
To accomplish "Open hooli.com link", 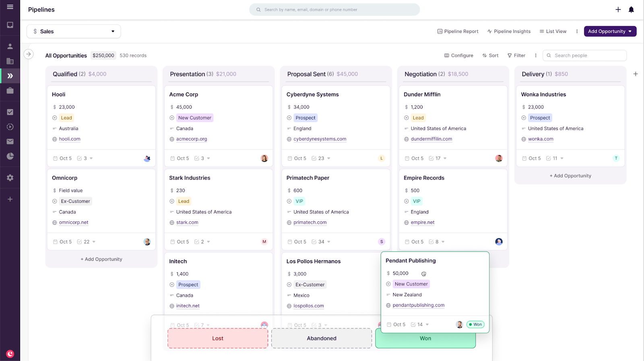I will point(70,139).
